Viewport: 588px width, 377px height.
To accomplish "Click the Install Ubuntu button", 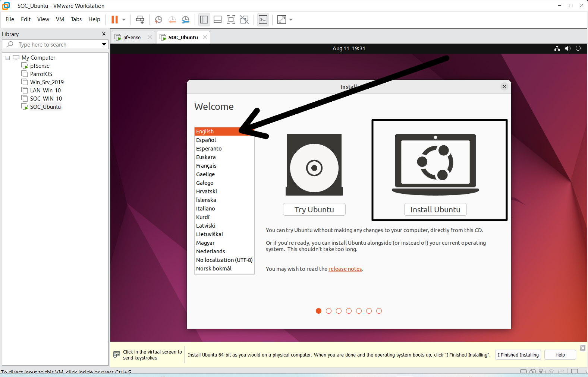I will click(x=435, y=209).
